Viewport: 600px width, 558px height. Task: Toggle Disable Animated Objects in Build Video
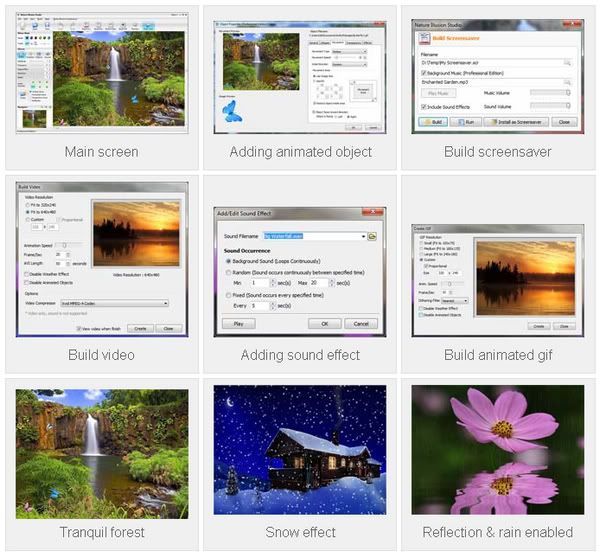27,282
